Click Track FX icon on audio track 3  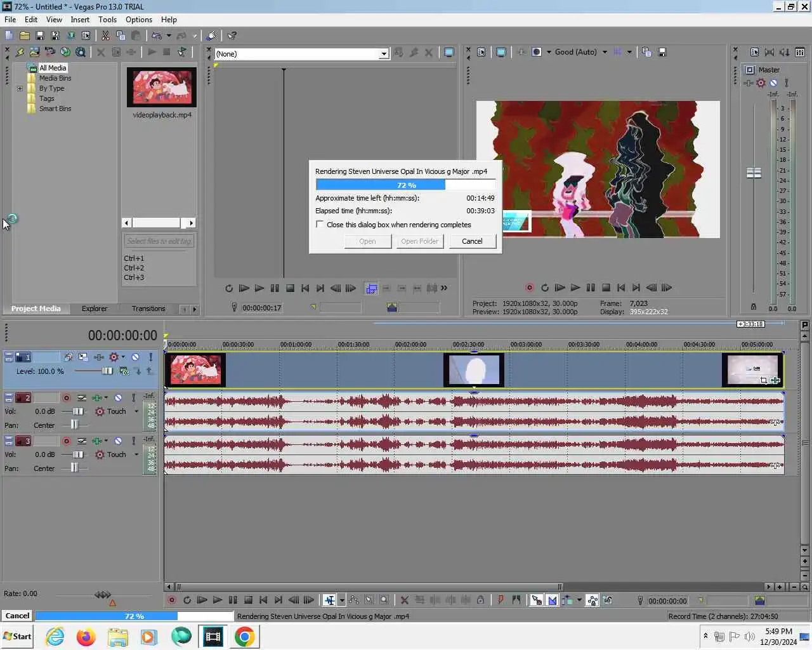[97, 441]
